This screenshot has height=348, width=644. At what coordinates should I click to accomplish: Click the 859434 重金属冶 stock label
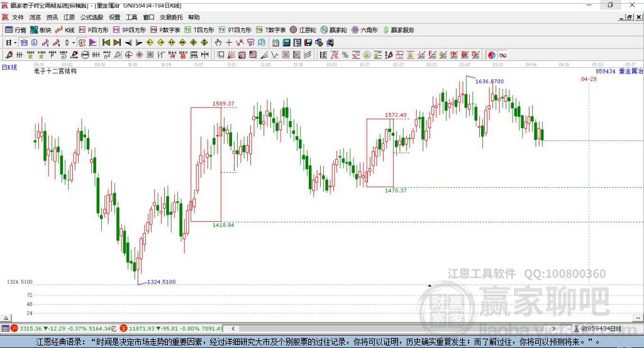pyautogui.click(x=619, y=71)
